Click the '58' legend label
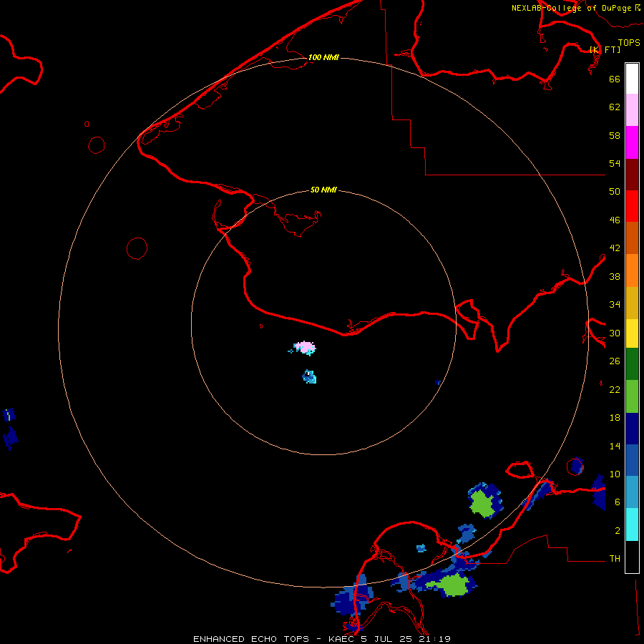The height and width of the screenshot is (644, 644). 615,135
